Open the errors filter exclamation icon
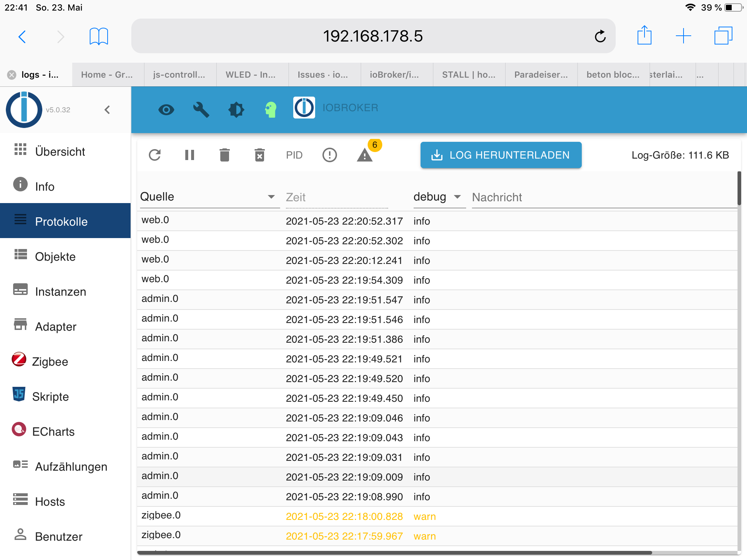Image resolution: width=747 pixels, height=560 pixels. [x=329, y=155]
